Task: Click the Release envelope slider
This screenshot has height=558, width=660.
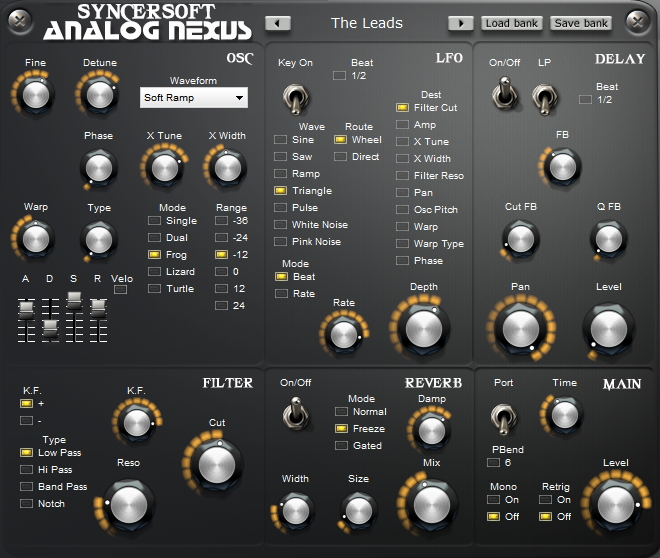Action: (98, 308)
